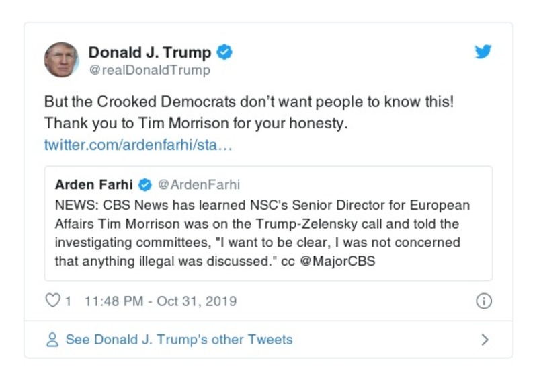537x392 pixels.
Task: Open the tweet info circle icon
Action: [483, 301]
